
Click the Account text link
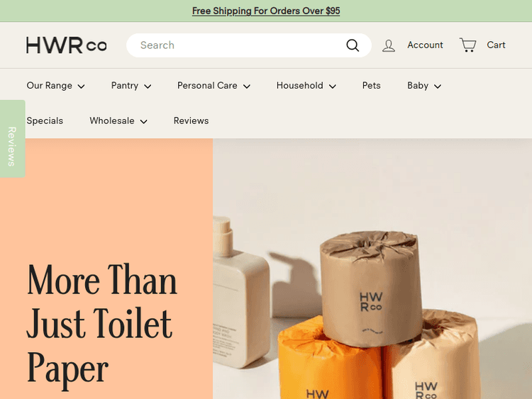tap(425, 45)
